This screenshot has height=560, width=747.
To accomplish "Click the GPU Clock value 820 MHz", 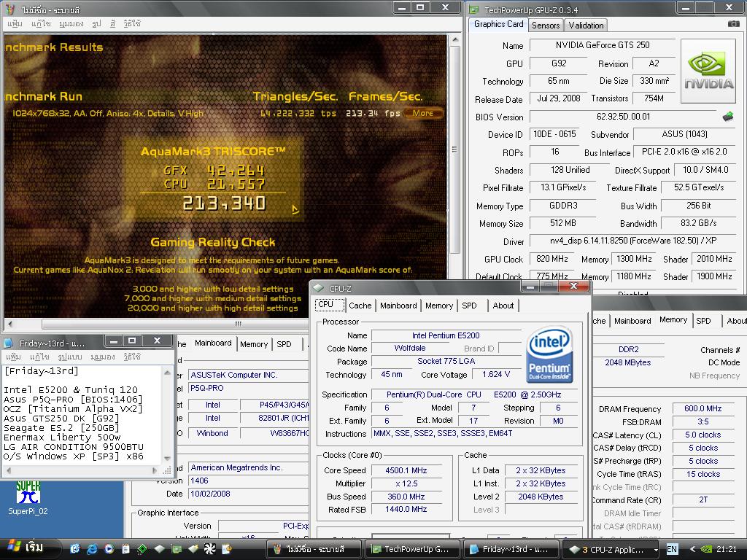I will click(552, 259).
